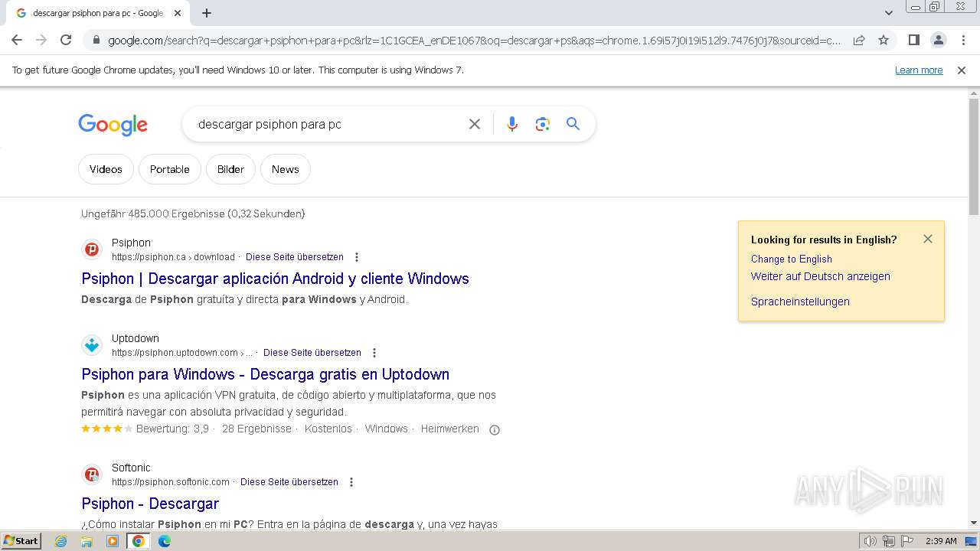Show system clock 2:39 AM

coord(941,541)
